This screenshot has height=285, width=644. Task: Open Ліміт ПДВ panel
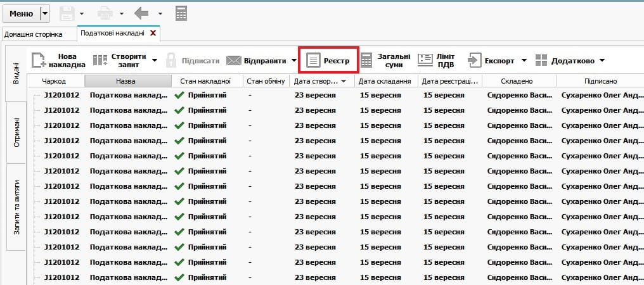436,60
